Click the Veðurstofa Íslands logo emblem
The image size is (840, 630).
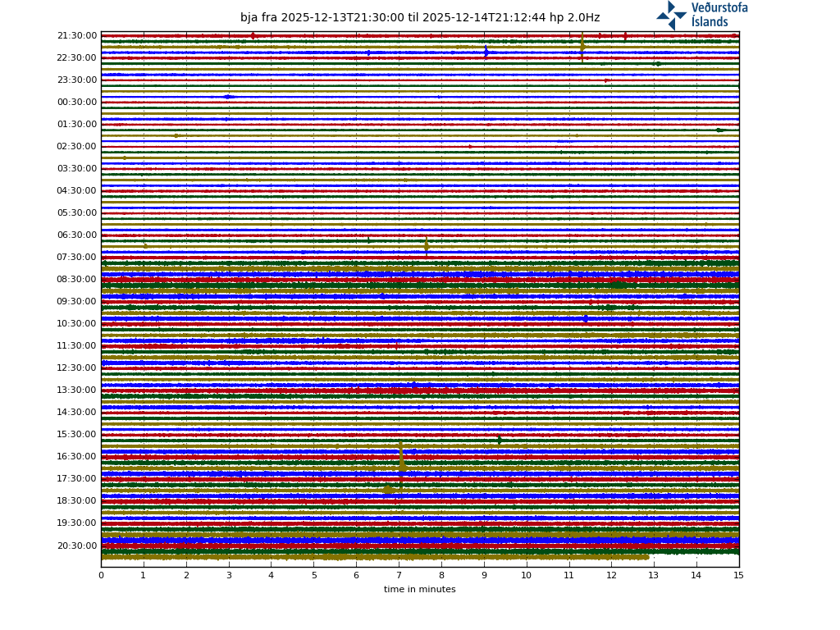(x=671, y=16)
